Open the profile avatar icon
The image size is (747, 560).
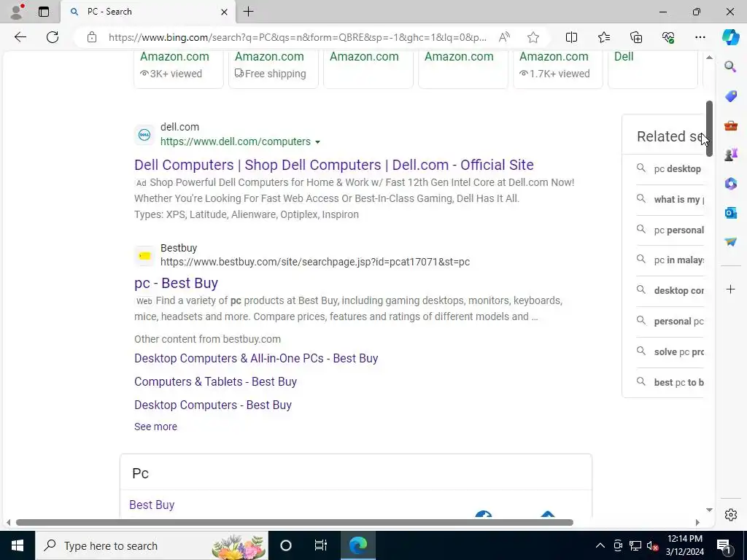coord(18,12)
